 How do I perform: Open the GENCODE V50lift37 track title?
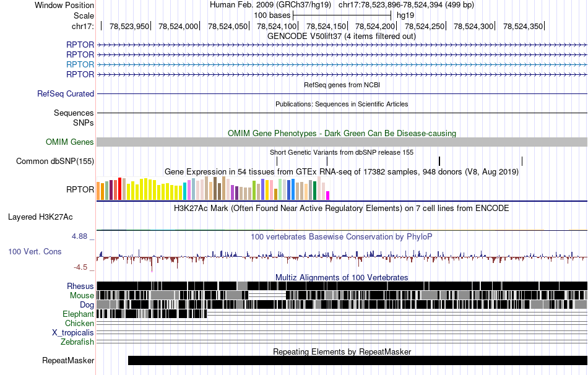tap(341, 37)
